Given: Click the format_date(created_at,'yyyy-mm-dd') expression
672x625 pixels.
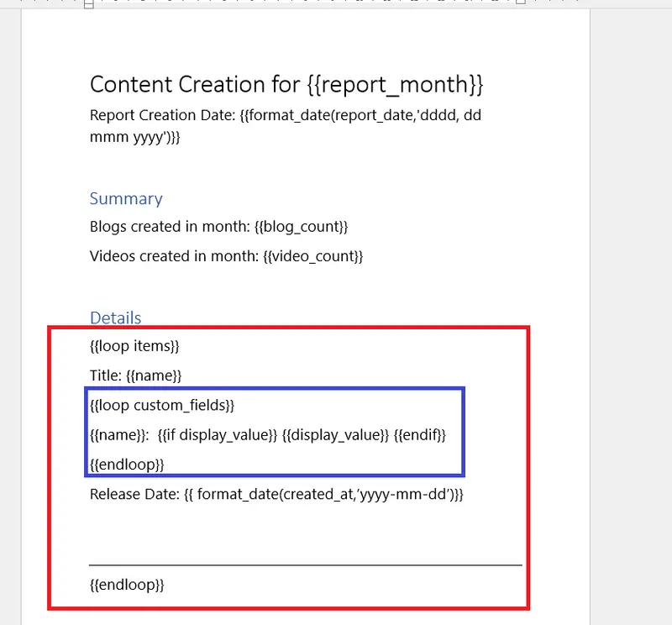Looking at the screenshot, I should pyautogui.click(x=325, y=495).
